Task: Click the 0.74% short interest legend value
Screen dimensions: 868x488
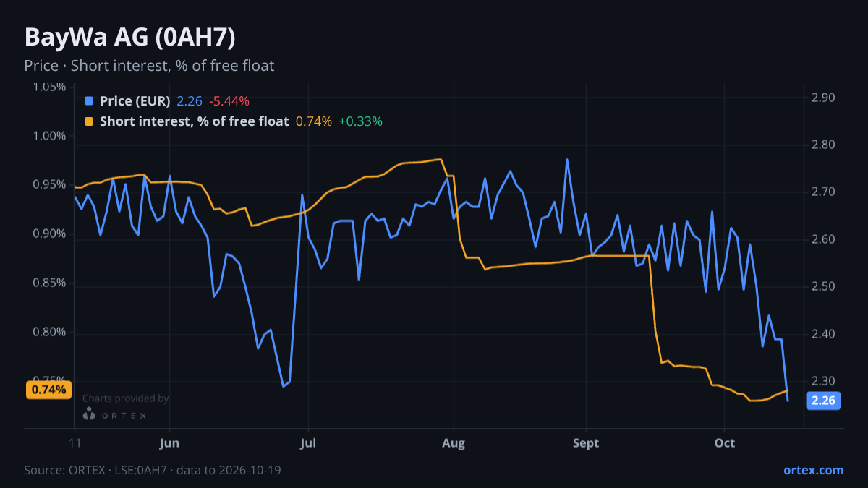Action: (314, 121)
